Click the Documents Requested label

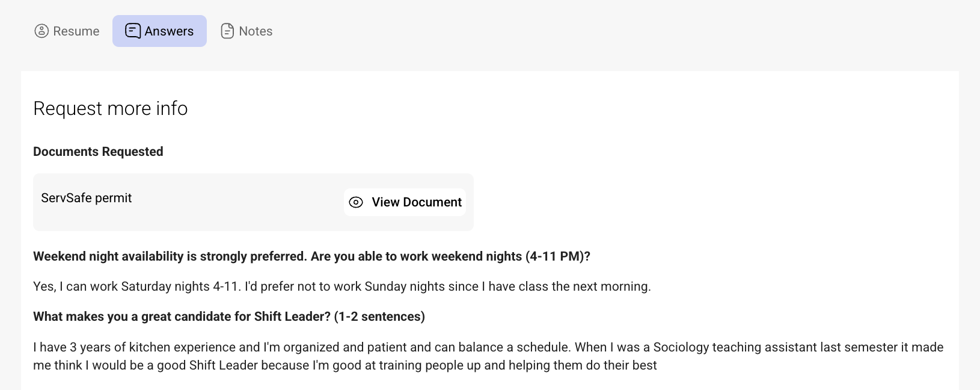pyautogui.click(x=98, y=152)
